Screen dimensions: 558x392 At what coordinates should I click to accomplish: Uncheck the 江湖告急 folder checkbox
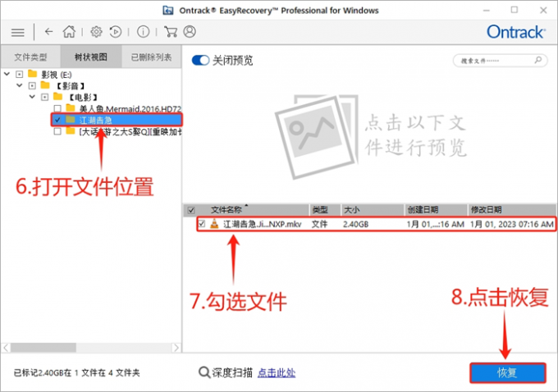[57, 120]
